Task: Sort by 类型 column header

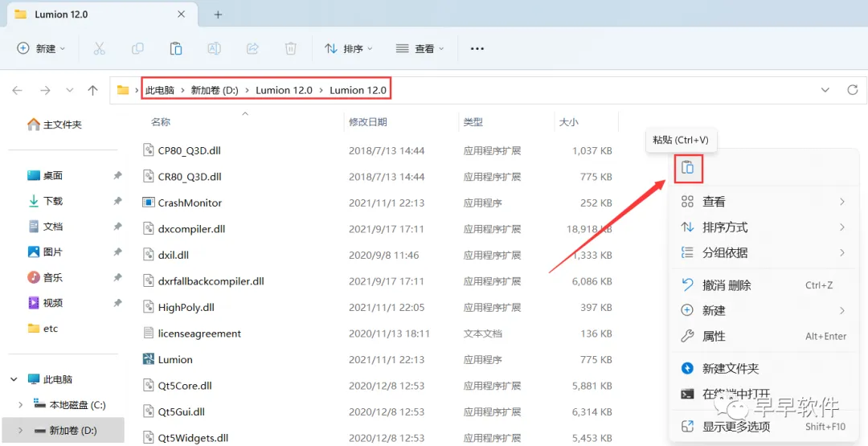Action: [473, 122]
